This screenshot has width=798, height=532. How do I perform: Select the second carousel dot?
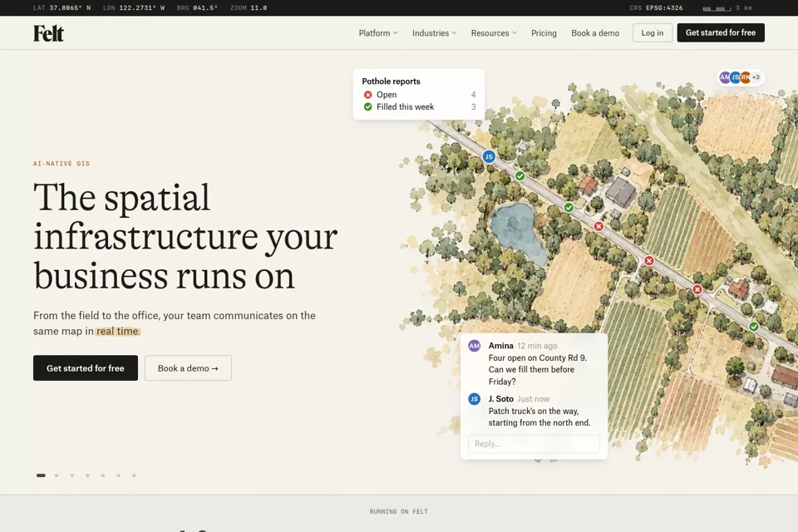[57, 475]
